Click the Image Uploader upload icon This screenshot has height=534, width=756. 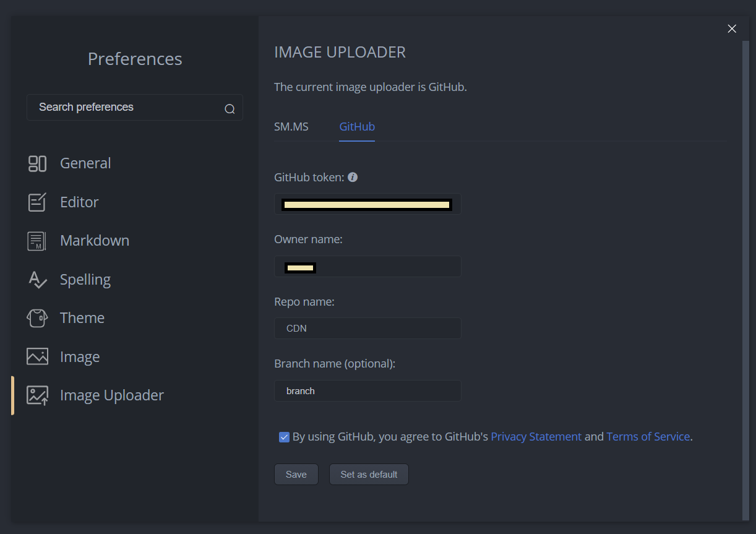(37, 395)
